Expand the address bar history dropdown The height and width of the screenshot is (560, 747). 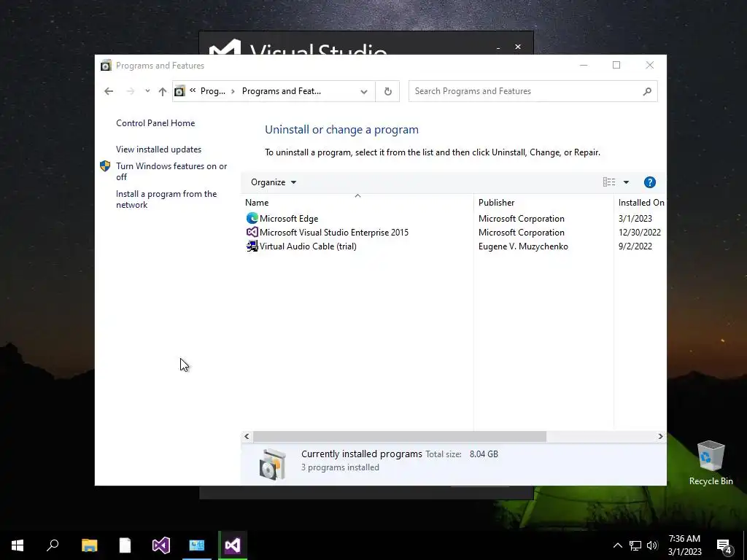click(x=364, y=91)
